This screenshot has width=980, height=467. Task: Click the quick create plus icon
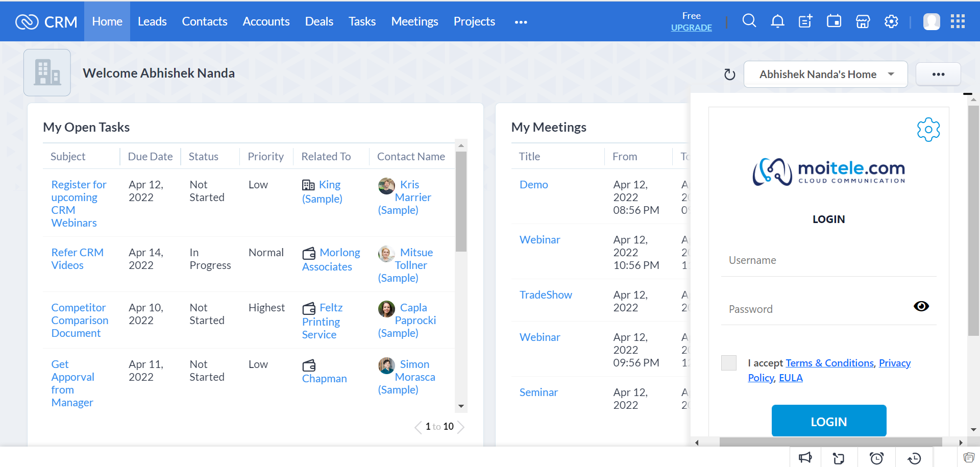(x=805, y=21)
